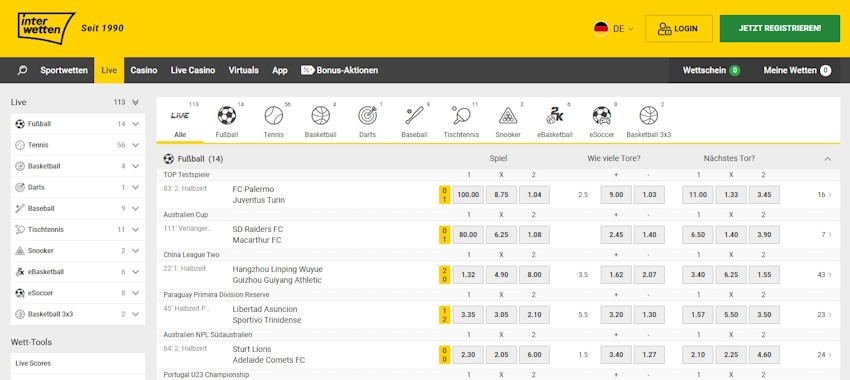Click the German flag icon
Screen dimensions: 850x380
[x=601, y=29]
